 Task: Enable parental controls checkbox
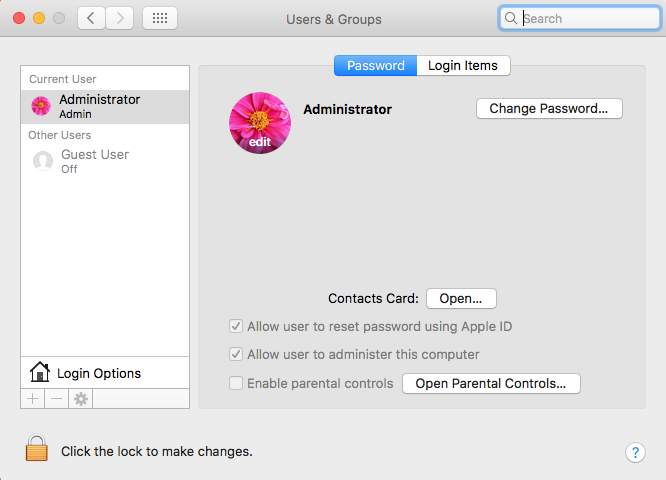236,383
